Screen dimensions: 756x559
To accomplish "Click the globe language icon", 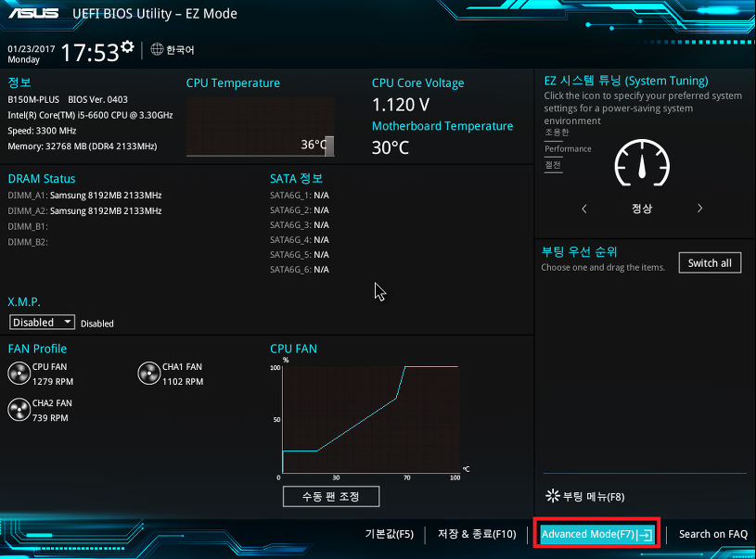I will point(157,49).
